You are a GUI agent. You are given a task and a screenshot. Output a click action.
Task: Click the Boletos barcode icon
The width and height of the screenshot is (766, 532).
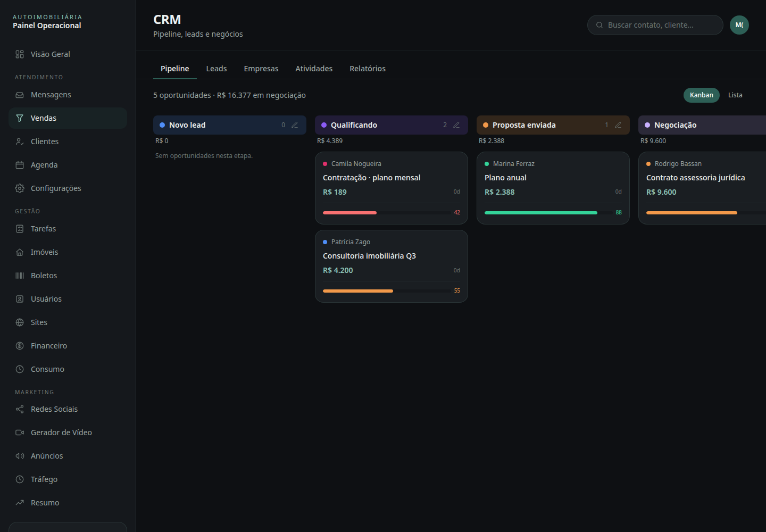pyautogui.click(x=20, y=276)
